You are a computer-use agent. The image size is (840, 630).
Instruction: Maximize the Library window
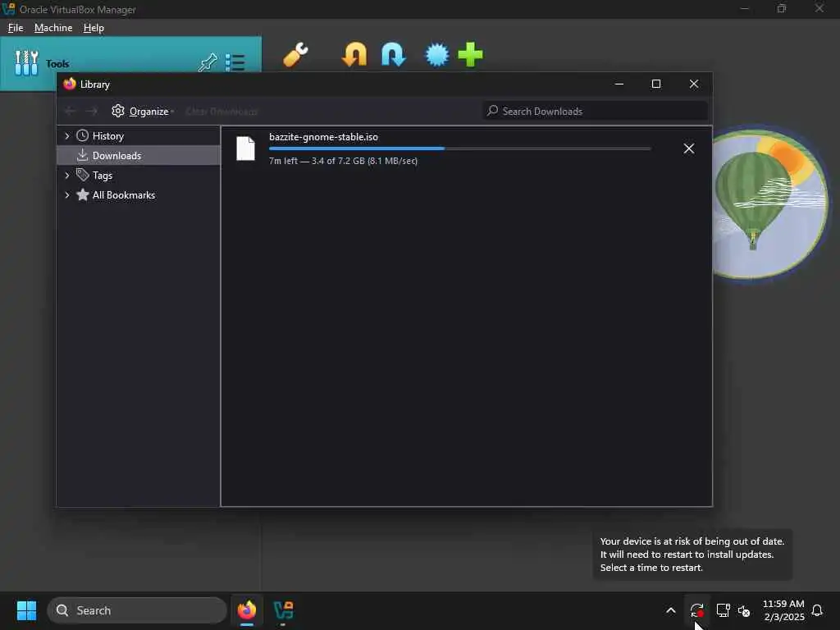pyautogui.click(x=656, y=84)
